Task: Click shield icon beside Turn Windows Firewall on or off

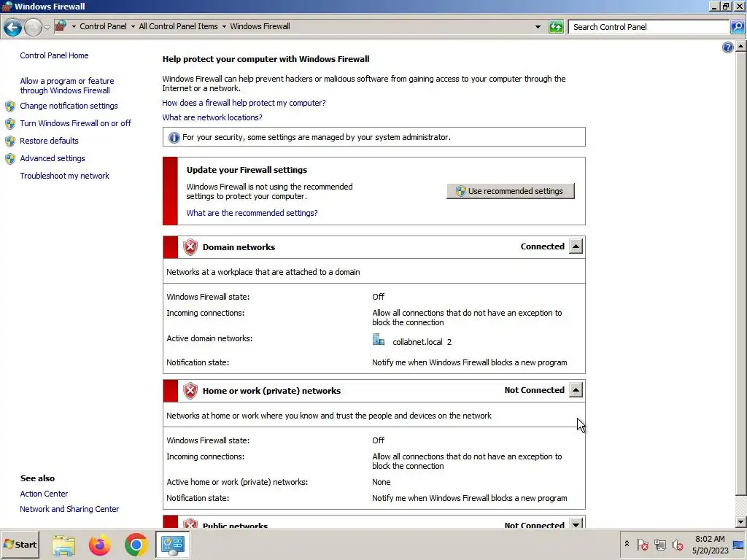Action: pyautogui.click(x=10, y=124)
